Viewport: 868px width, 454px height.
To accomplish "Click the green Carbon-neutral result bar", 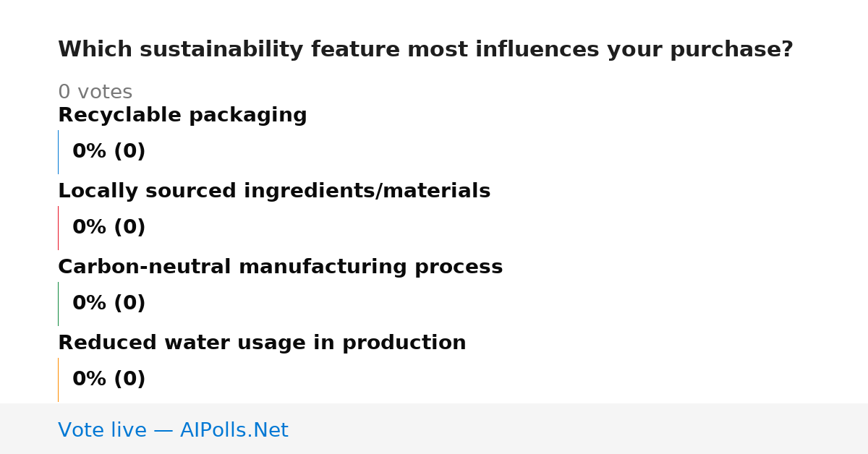I will [58, 304].
